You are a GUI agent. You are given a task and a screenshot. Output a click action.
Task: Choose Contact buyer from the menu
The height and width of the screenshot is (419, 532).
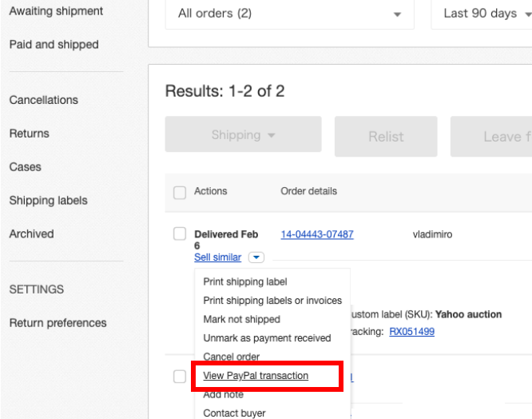pos(234,413)
